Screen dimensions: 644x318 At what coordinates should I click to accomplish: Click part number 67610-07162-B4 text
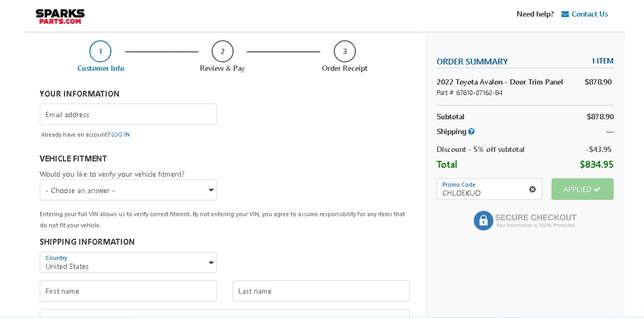click(479, 93)
